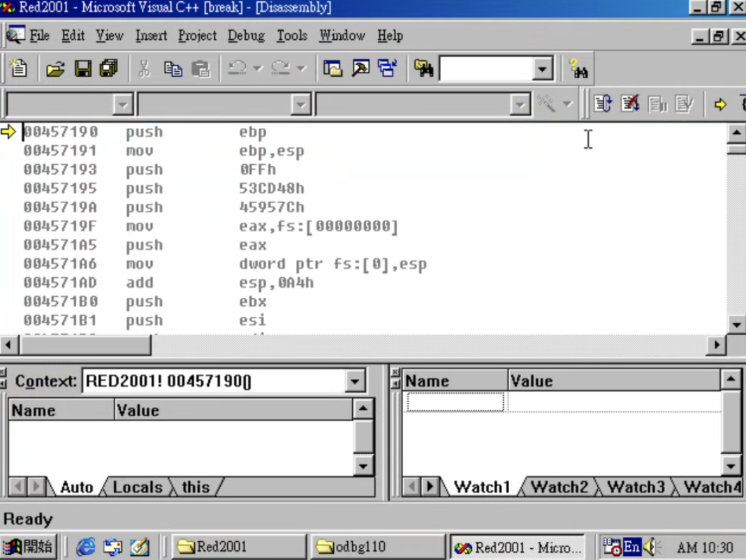746x560 pixels.
Task: Switch to the Locals tab
Action: click(x=138, y=487)
